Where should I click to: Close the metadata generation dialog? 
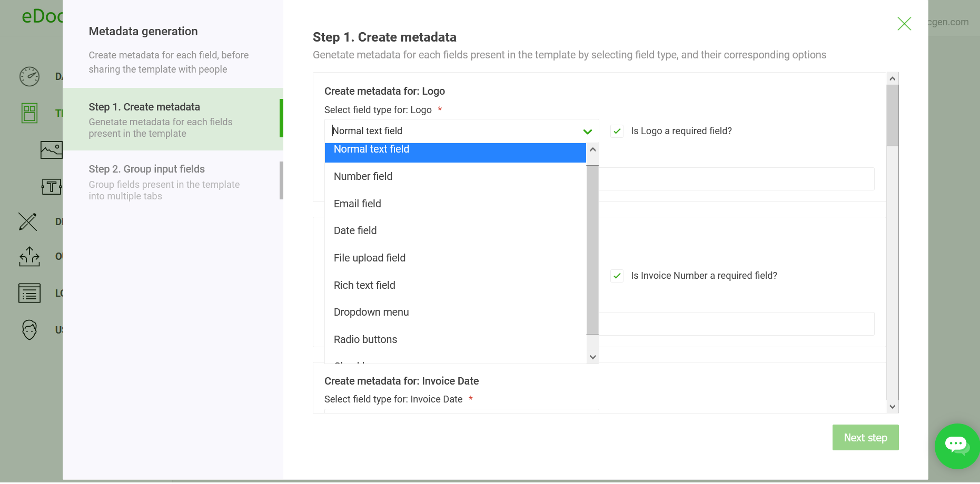904,24
